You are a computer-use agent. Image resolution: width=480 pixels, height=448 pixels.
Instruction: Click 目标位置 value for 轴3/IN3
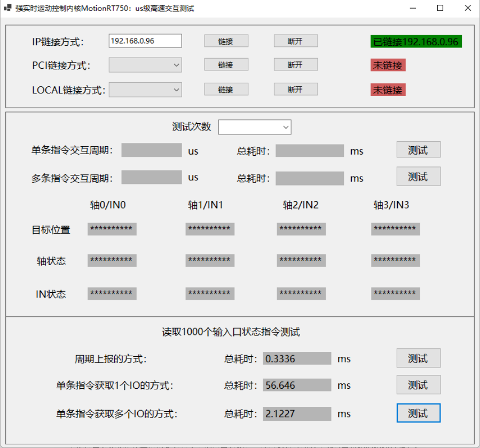(x=396, y=229)
